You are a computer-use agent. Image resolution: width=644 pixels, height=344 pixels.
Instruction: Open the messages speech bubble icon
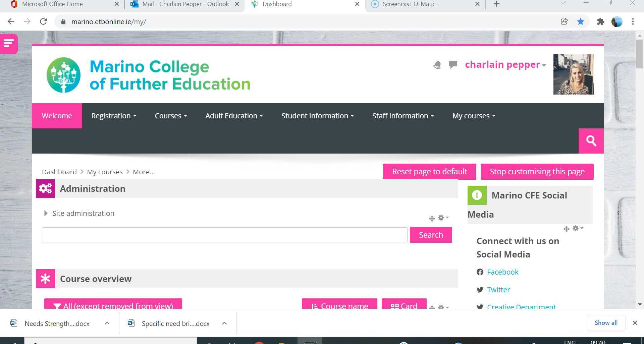(453, 65)
